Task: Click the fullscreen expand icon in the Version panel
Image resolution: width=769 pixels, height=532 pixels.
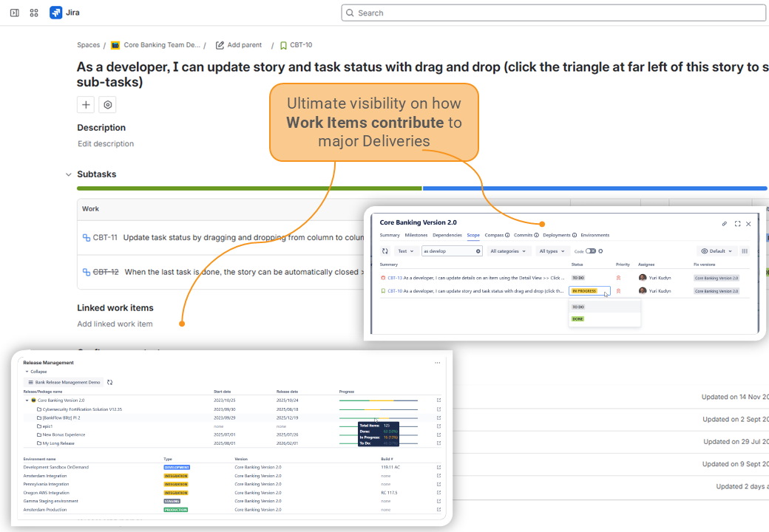Action: coord(737,222)
